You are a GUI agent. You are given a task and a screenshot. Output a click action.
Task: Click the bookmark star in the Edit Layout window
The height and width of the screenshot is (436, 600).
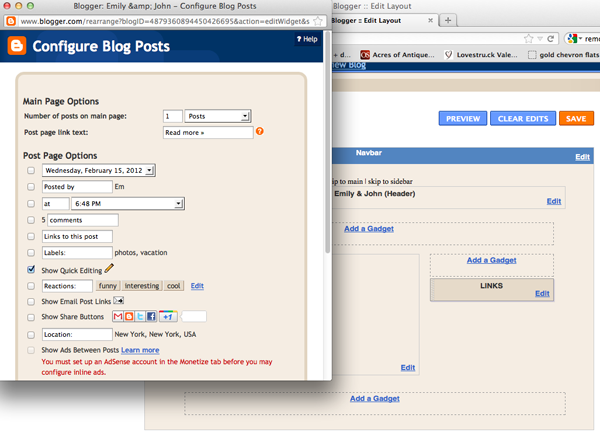click(528, 38)
